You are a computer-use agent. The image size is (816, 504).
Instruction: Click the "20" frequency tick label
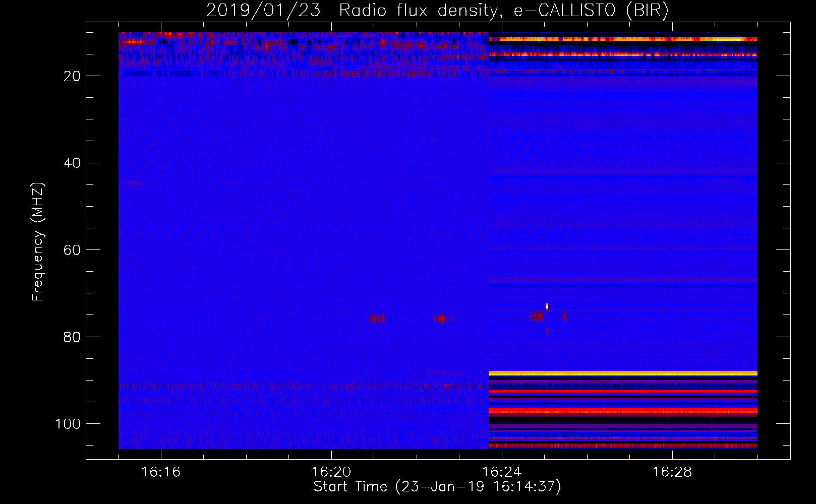(x=72, y=76)
